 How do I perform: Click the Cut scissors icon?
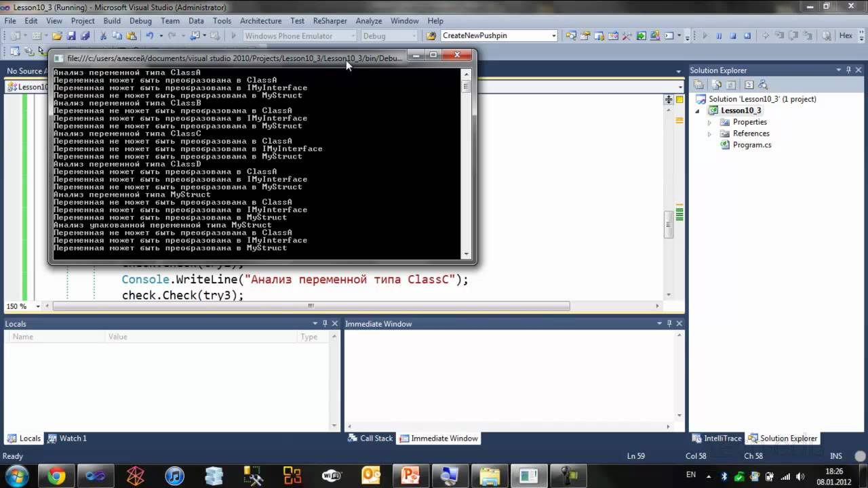click(103, 36)
